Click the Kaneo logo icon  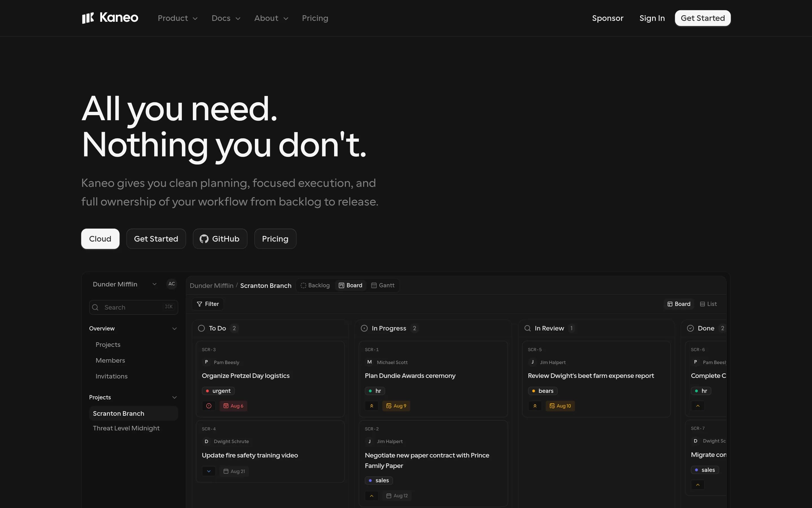pos(88,18)
